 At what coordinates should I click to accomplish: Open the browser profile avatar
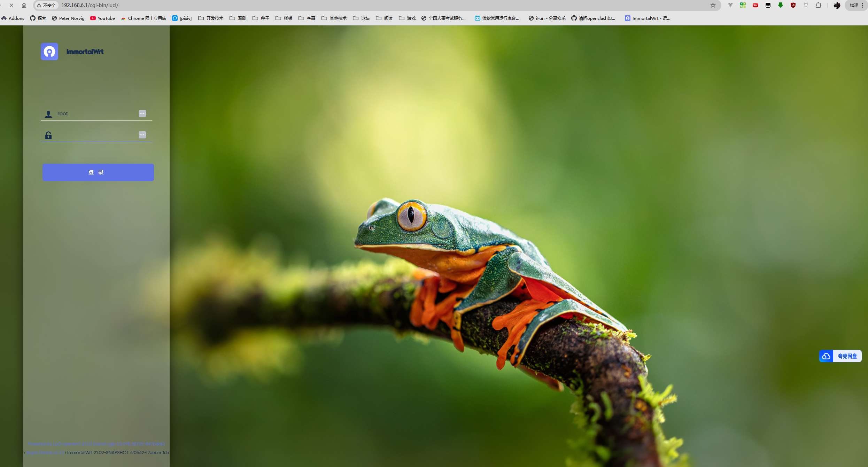click(837, 5)
